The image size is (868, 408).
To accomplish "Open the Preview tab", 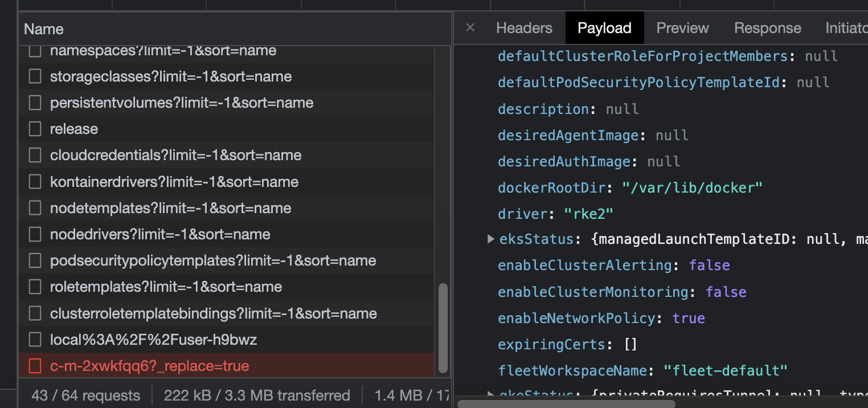I will (682, 28).
